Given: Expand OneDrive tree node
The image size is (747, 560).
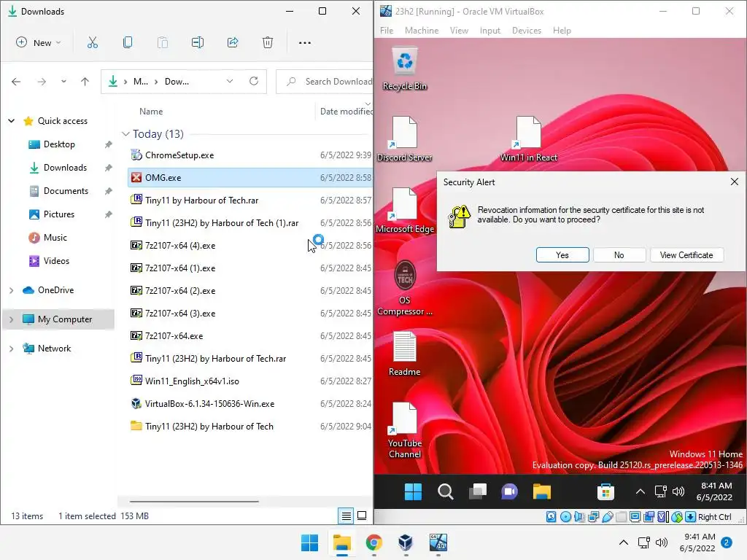Looking at the screenshot, I should point(12,290).
